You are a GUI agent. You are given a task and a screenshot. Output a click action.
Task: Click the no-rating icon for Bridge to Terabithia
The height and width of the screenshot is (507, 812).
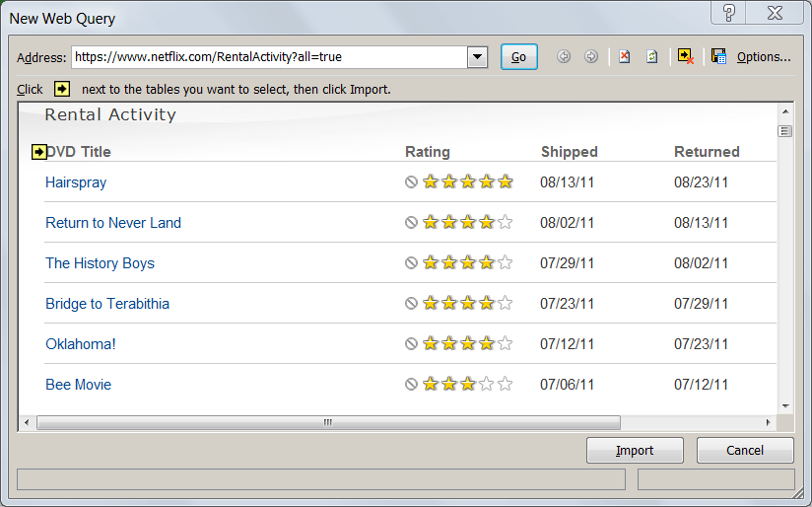click(x=411, y=303)
